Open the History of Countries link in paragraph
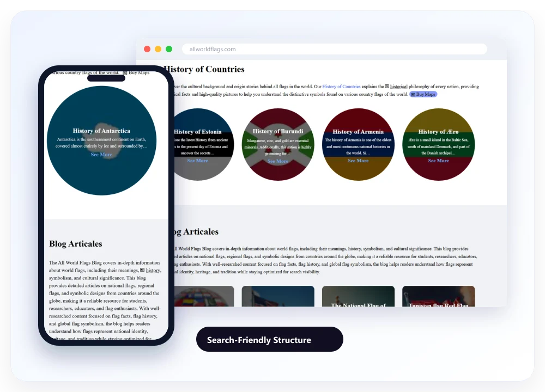The image size is (545, 392). coord(341,87)
